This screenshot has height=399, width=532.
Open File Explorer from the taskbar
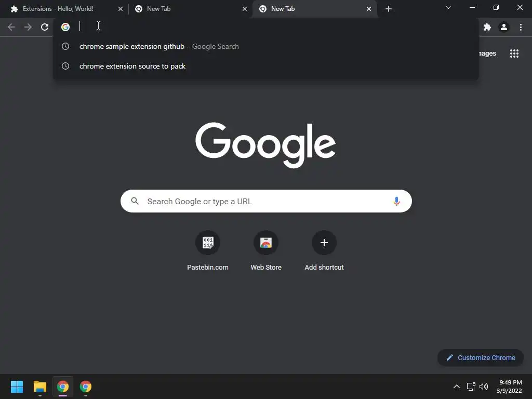tap(39, 387)
